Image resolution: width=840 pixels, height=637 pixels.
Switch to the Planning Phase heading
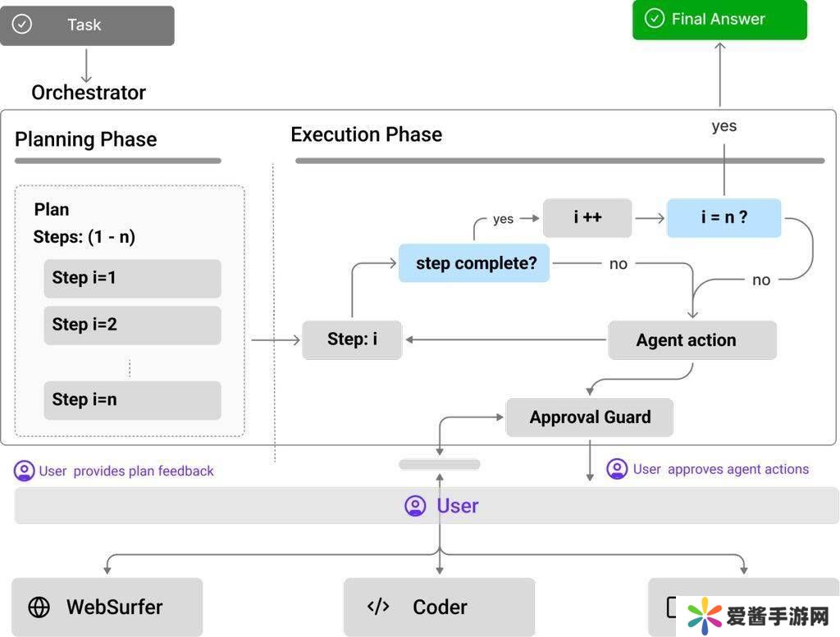86,139
